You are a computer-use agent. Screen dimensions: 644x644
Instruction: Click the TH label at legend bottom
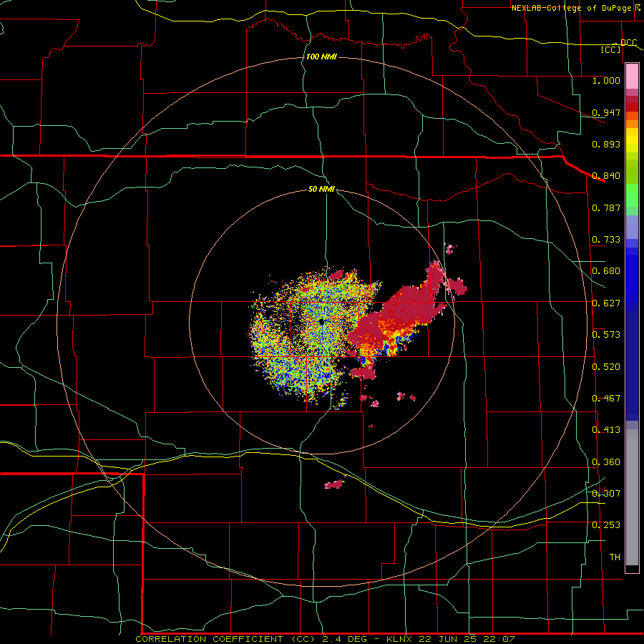(615, 557)
